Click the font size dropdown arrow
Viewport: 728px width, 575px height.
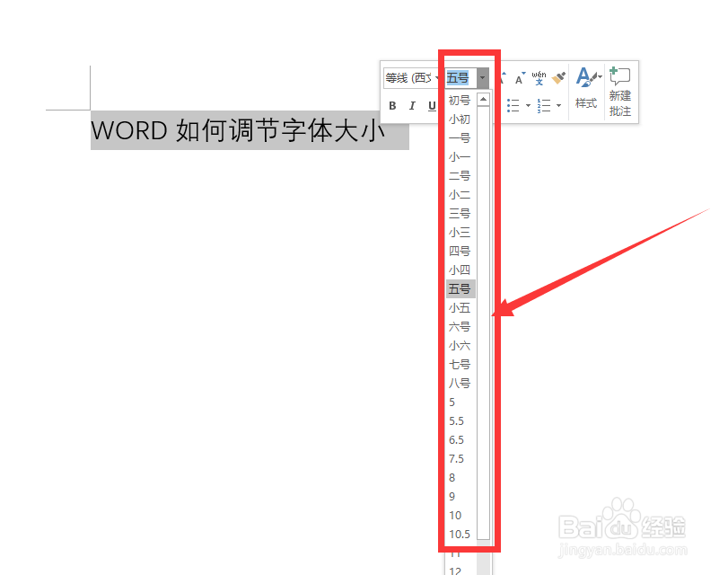tap(482, 77)
